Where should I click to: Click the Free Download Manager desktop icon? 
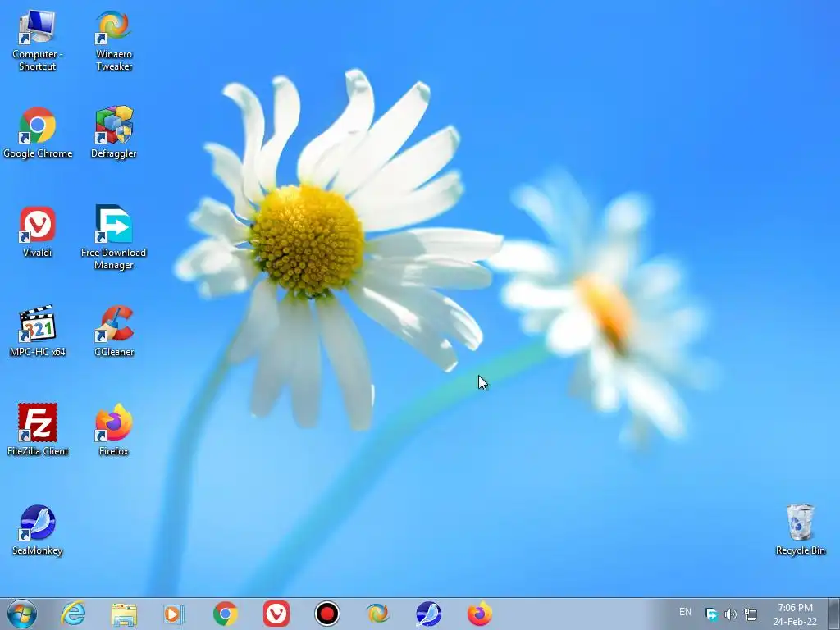[113, 238]
